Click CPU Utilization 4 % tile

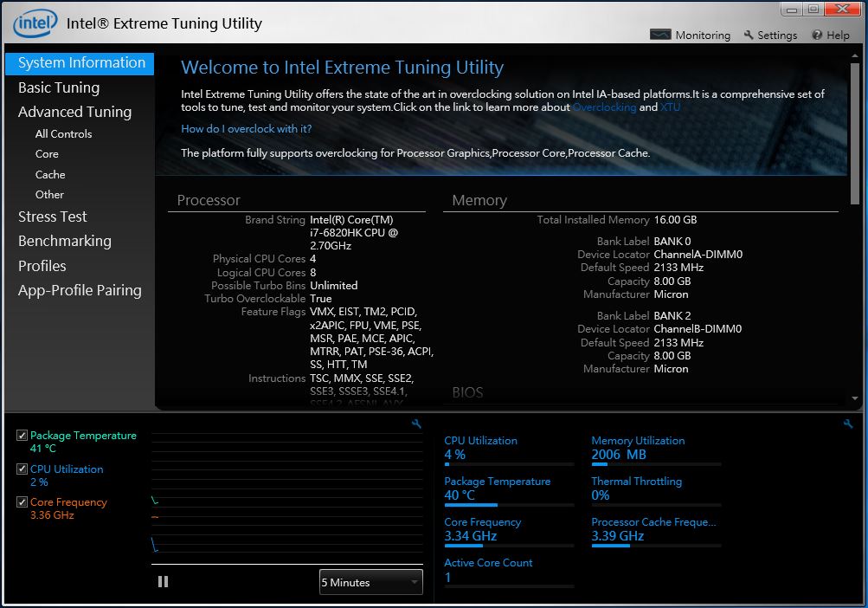click(x=509, y=452)
